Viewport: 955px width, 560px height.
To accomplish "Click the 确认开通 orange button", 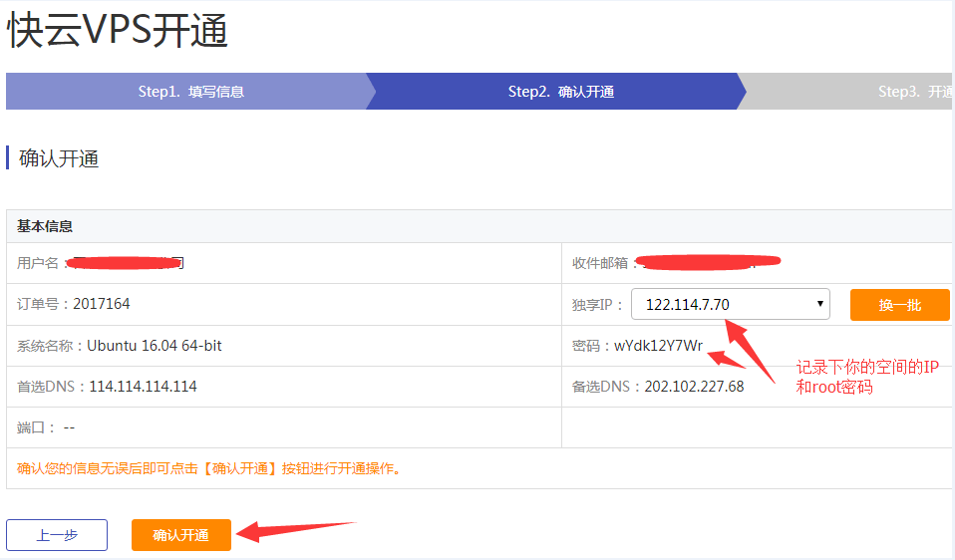I will point(180,535).
